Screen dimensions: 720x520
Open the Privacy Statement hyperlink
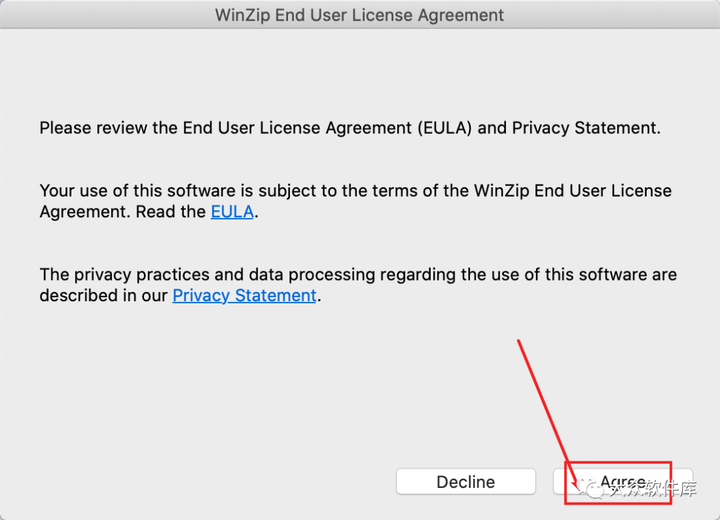point(244,295)
